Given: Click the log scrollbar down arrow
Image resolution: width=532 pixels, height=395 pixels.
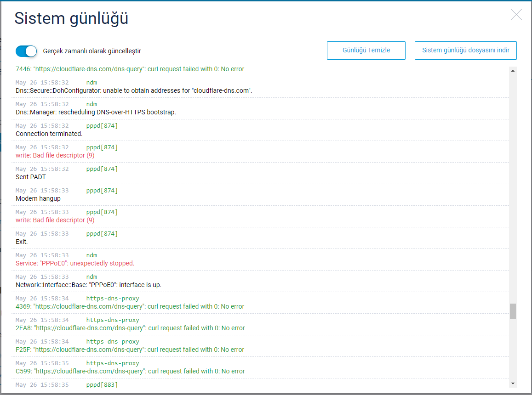Looking at the screenshot, I should click(x=513, y=384).
